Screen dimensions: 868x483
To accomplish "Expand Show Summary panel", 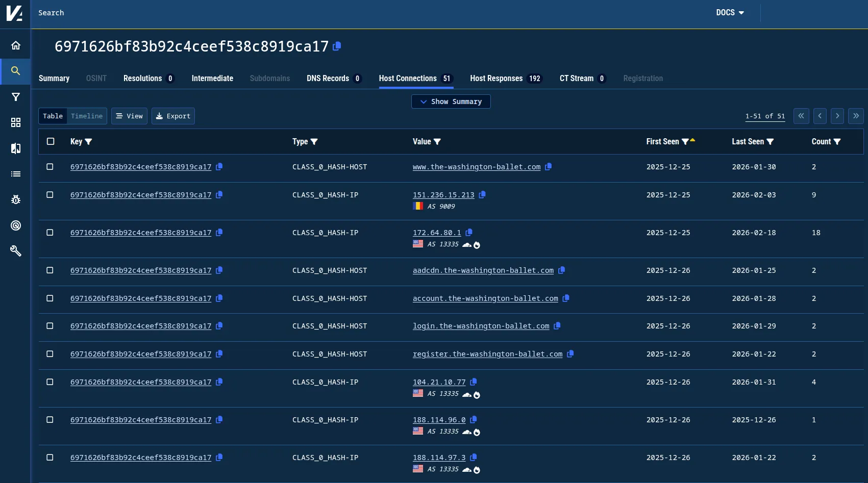I will (451, 101).
